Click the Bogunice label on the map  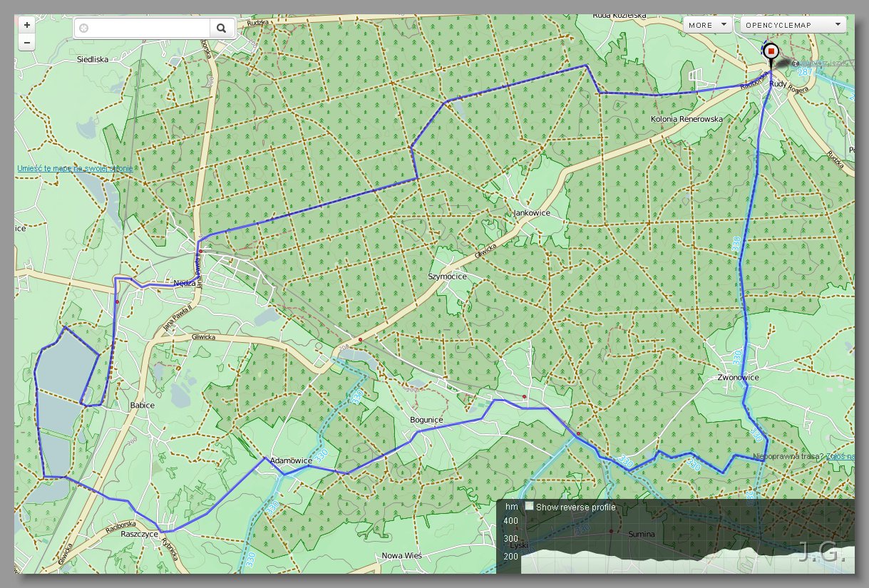(x=426, y=420)
